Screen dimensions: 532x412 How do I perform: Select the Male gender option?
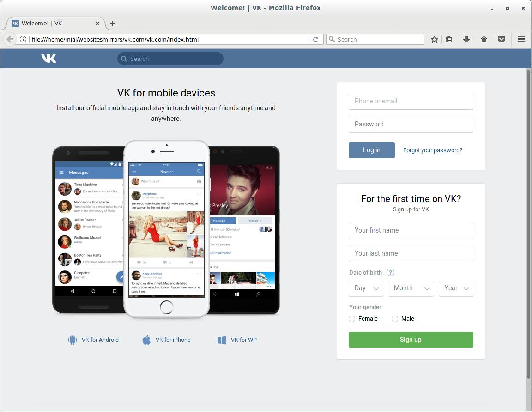click(395, 319)
